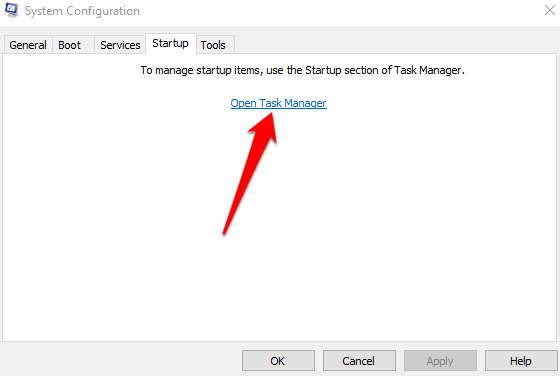Launch Task Manager via the blue hyperlink
This screenshot has width=560, height=376.
(278, 103)
